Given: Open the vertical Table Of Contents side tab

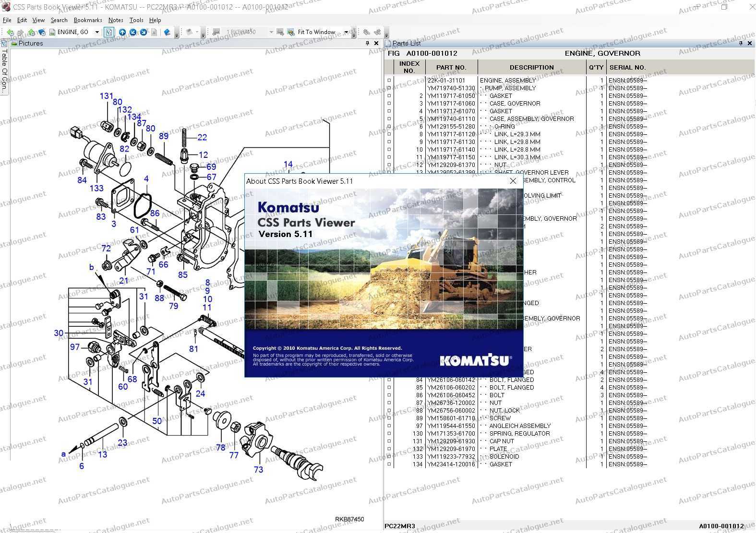Looking at the screenshot, I should click(4, 70).
